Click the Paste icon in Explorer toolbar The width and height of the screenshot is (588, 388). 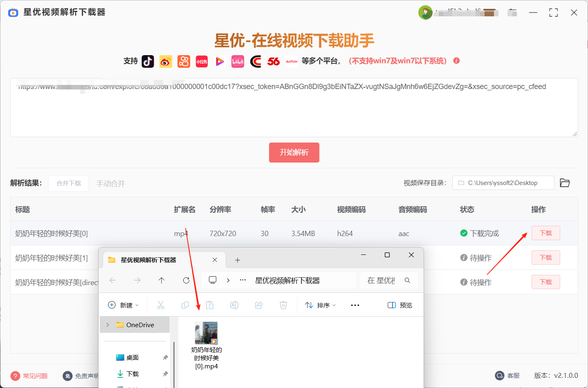(210, 305)
